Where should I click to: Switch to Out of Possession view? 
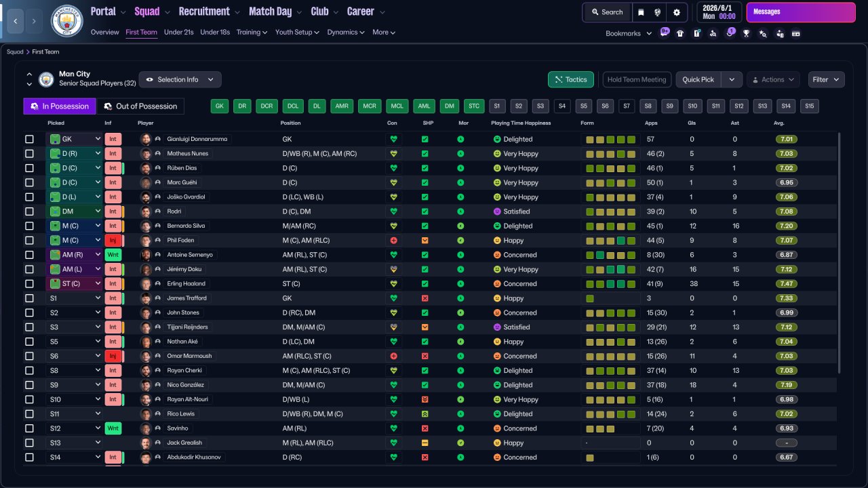click(140, 106)
